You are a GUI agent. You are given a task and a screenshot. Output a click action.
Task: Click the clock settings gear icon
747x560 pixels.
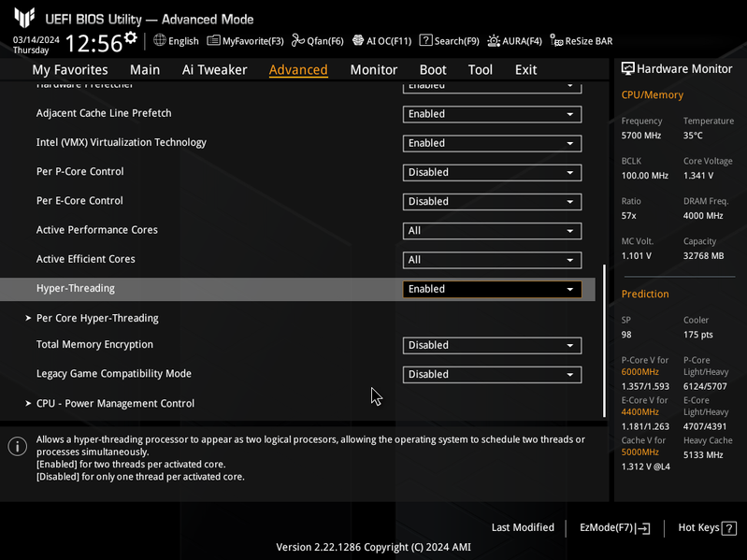pyautogui.click(x=131, y=37)
